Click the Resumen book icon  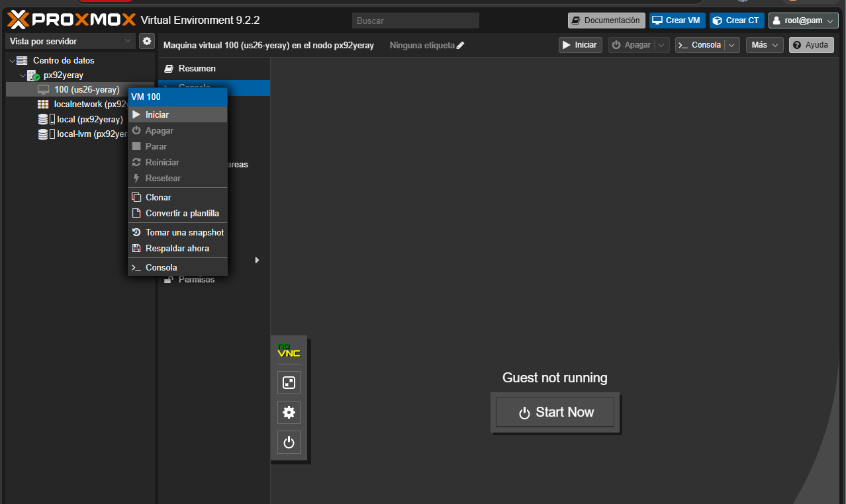pos(169,68)
